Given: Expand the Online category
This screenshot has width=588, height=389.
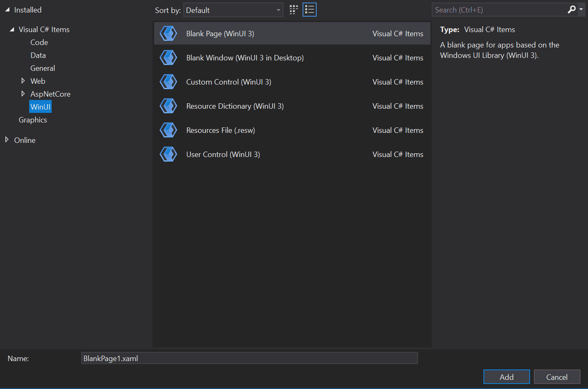Looking at the screenshot, I should pos(7,140).
